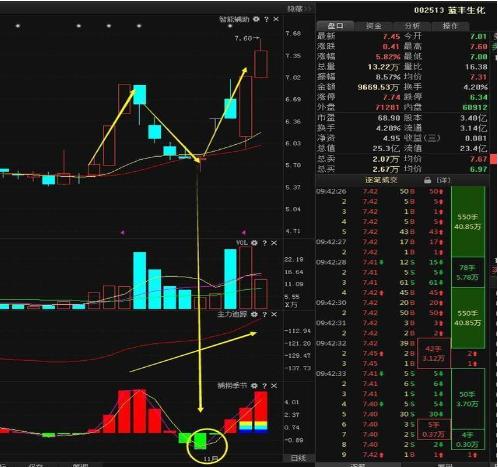
Task: Open 主力追踪 indicator settings gear
Action: coord(254,314)
